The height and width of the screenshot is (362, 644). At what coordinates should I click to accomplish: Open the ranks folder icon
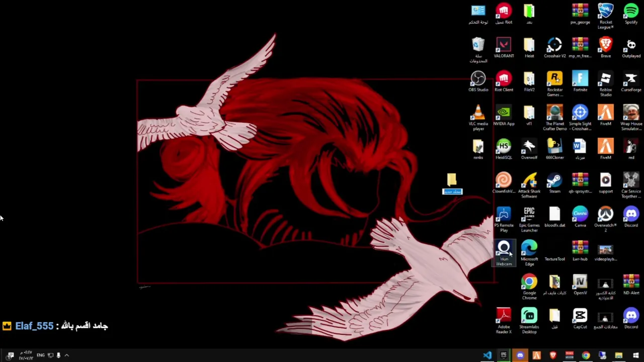click(478, 150)
